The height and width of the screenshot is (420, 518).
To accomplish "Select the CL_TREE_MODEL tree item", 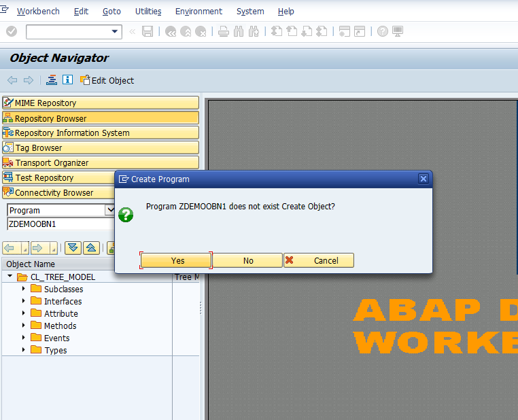I will [x=63, y=277].
